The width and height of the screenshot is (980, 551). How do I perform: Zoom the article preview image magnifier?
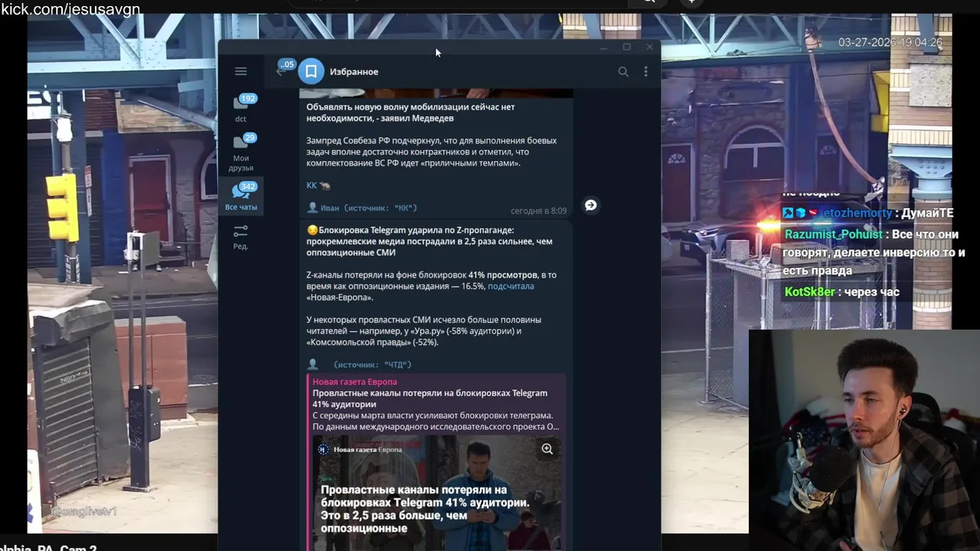[x=547, y=449]
